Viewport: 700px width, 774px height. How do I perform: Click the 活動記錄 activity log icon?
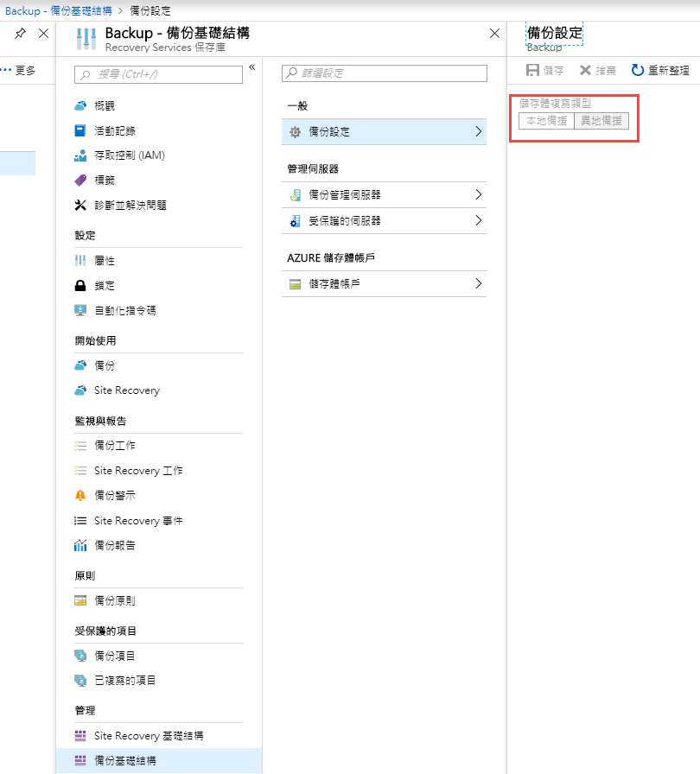80,130
